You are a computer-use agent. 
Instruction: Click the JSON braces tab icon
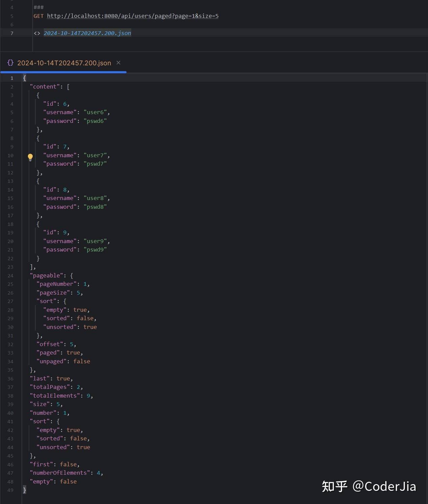tap(10, 63)
